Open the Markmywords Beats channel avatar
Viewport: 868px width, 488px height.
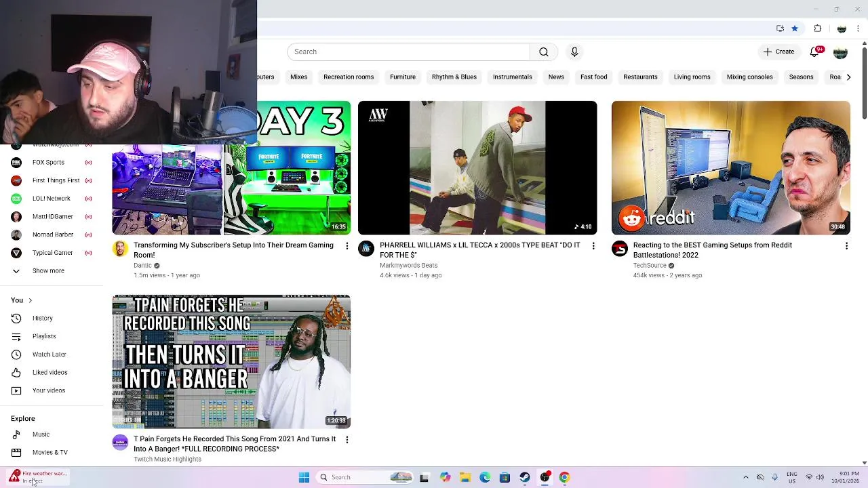(x=366, y=249)
